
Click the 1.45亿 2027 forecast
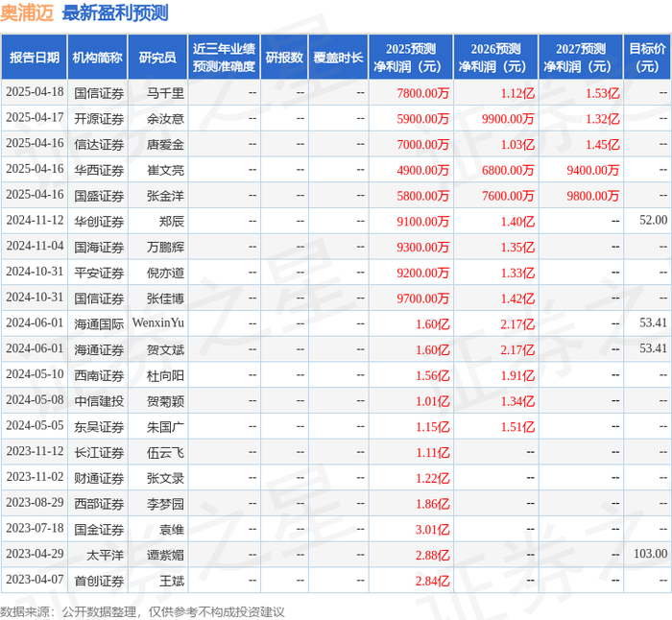click(603, 144)
